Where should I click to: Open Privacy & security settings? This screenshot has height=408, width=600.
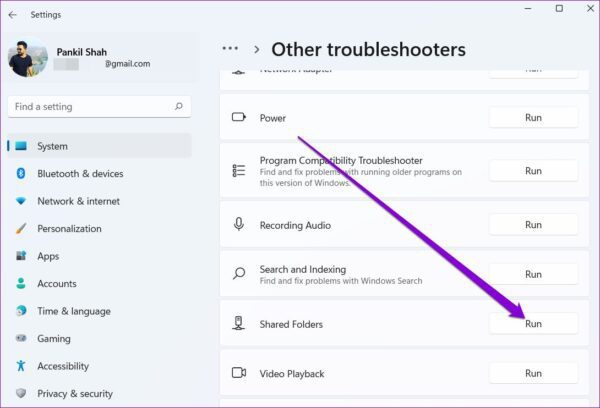tap(99, 393)
